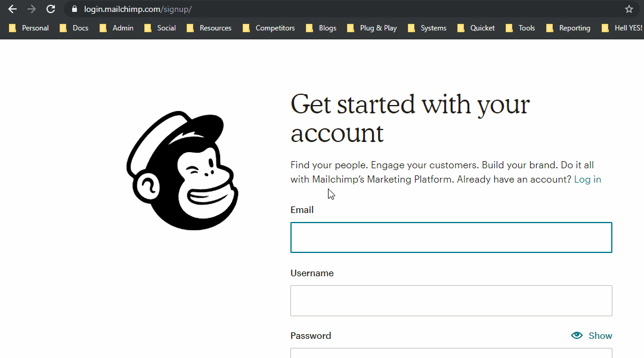Open the Plug & Play bookmark folder
644x358 pixels.
(371, 28)
